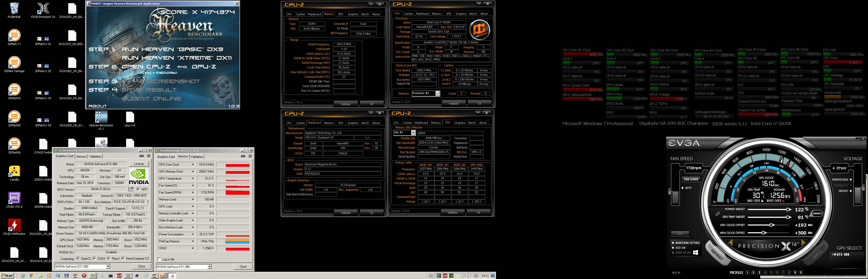
Task: Open Fan Speed (RPM) sensor dropdown
Action: (x=193, y=192)
